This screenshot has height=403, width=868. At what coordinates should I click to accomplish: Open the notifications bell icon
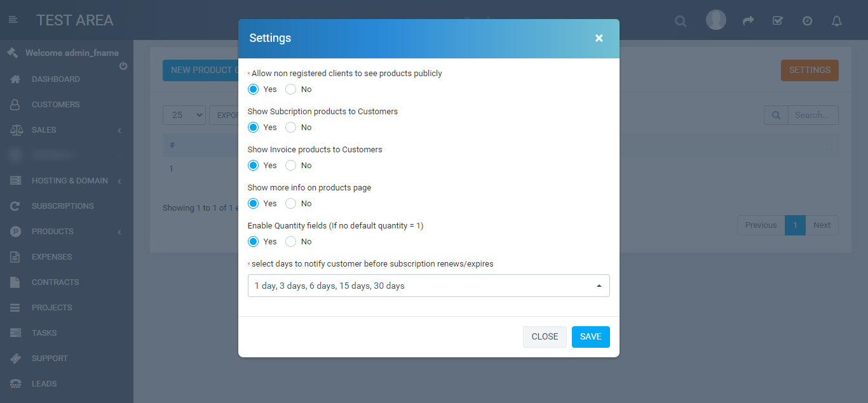pyautogui.click(x=837, y=21)
